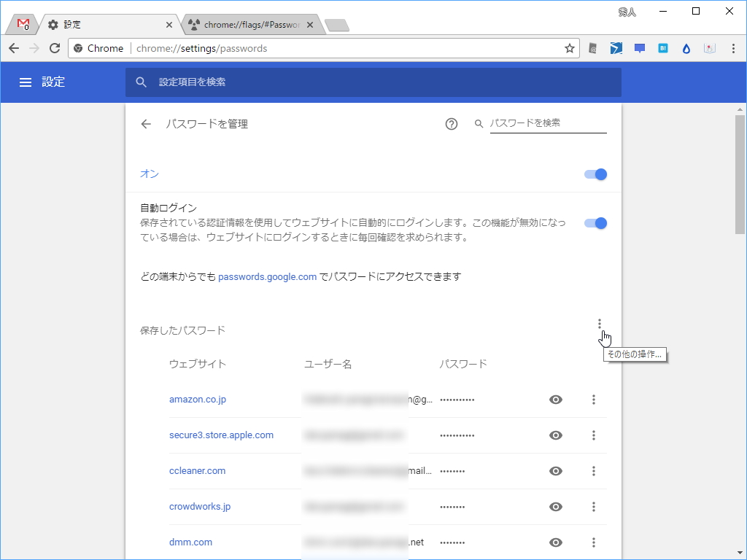The width and height of the screenshot is (747, 560).
Task: Show the ccleaner.com password
Action: (x=555, y=471)
